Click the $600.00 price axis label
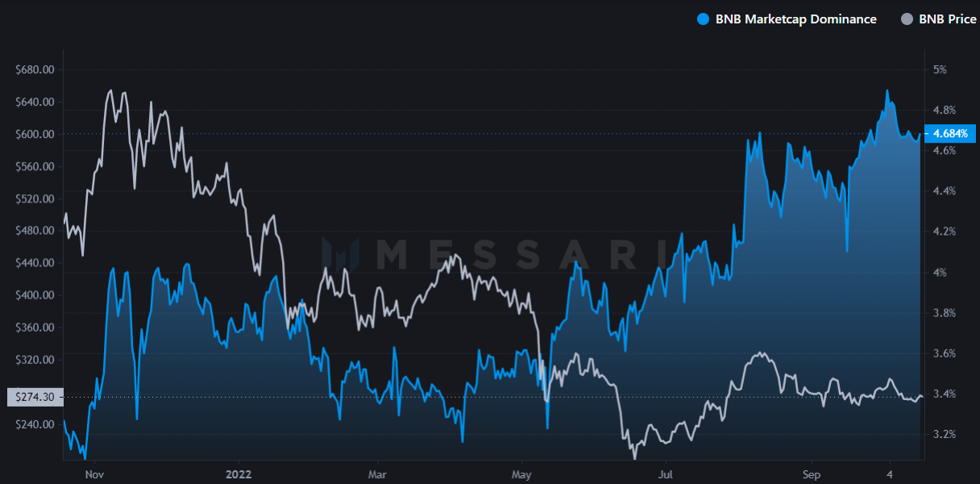 tap(35, 134)
